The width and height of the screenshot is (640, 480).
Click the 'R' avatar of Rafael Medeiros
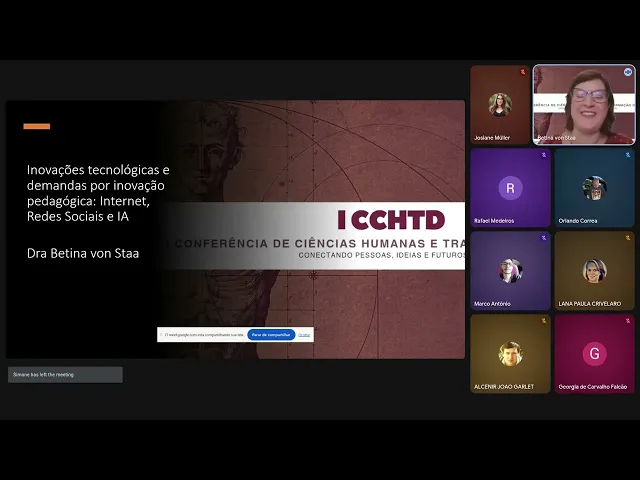511,188
